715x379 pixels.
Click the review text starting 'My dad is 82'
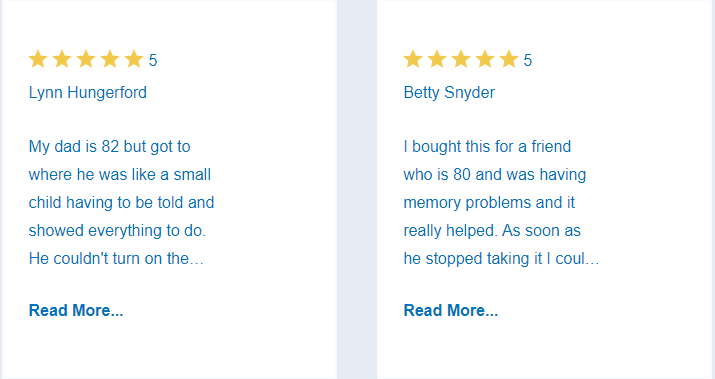pos(121,202)
